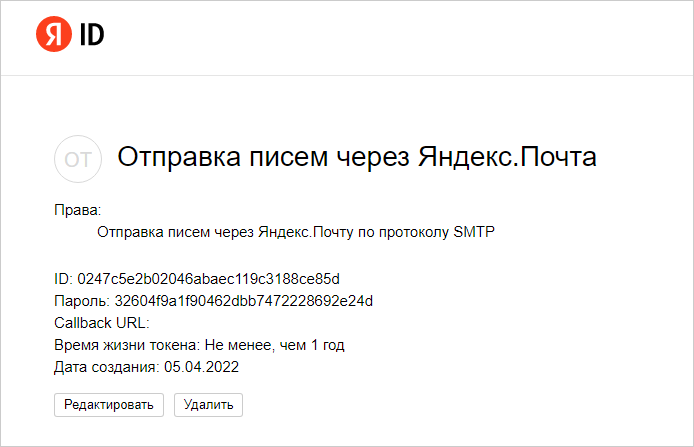Click the Права label
The width and height of the screenshot is (694, 447).
click(78, 210)
